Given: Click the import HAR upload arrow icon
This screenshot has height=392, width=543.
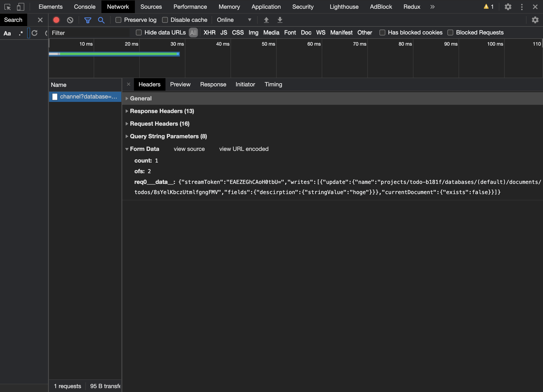Looking at the screenshot, I should (266, 20).
